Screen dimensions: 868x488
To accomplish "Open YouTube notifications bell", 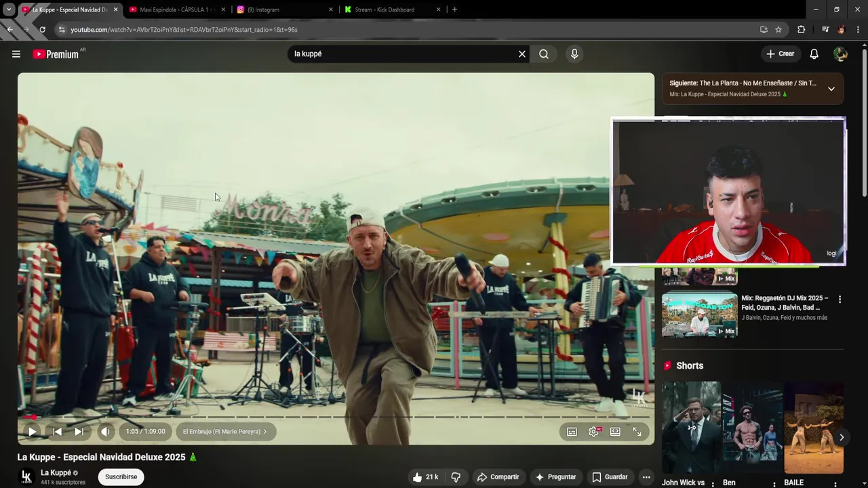I will (x=814, y=54).
